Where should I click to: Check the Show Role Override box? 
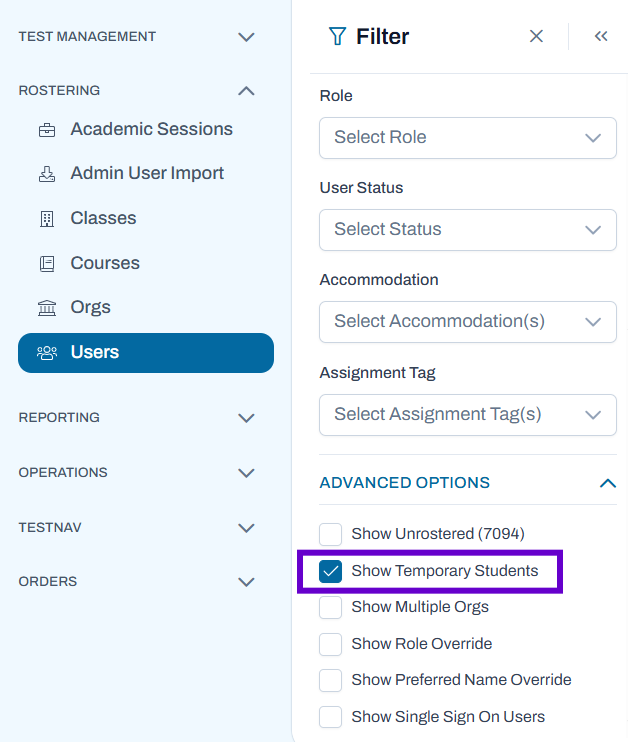(x=330, y=644)
